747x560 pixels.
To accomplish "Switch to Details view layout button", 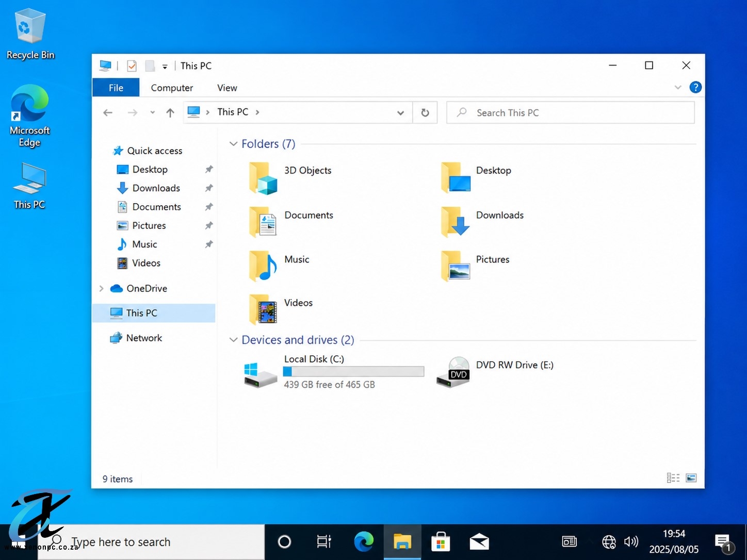I will tap(673, 478).
